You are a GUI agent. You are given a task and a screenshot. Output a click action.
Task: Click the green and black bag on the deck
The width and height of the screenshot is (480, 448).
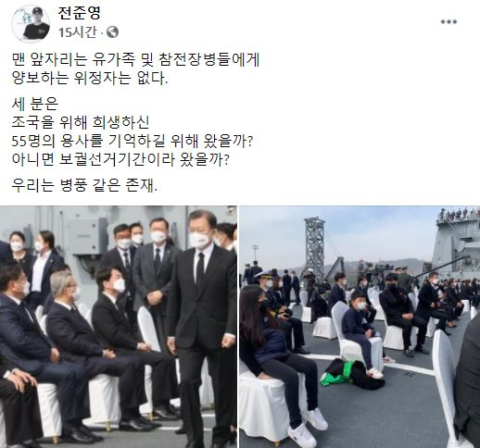tap(350, 374)
